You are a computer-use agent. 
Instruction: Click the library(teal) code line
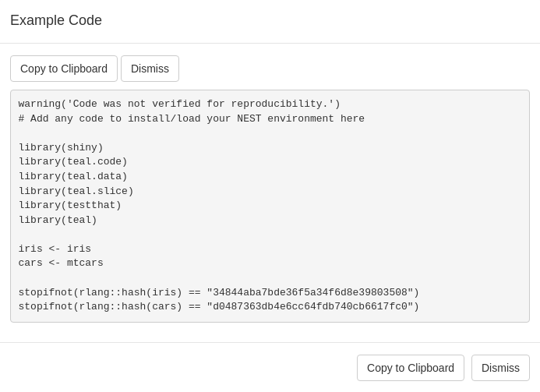pos(58,221)
